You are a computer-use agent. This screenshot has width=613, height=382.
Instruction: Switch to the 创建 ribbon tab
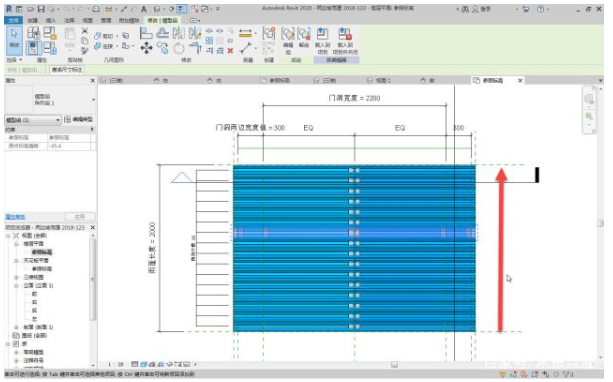pyautogui.click(x=33, y=20)
